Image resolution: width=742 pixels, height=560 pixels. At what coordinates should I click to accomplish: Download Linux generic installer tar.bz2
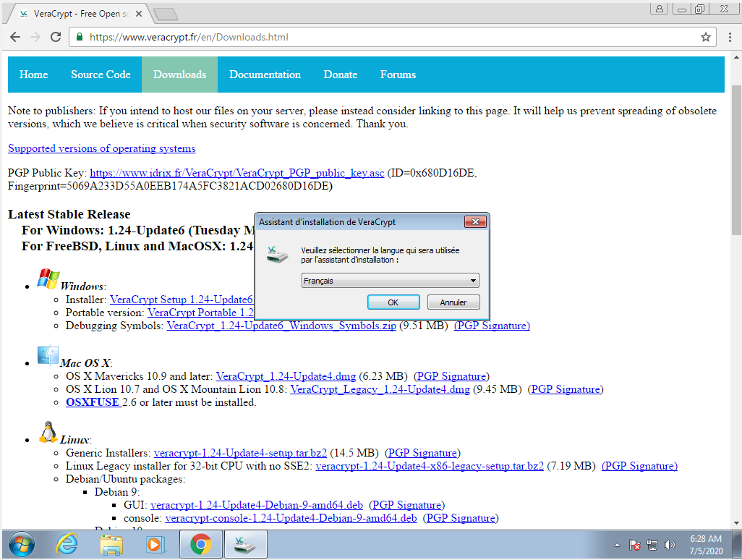coord(240,453)
